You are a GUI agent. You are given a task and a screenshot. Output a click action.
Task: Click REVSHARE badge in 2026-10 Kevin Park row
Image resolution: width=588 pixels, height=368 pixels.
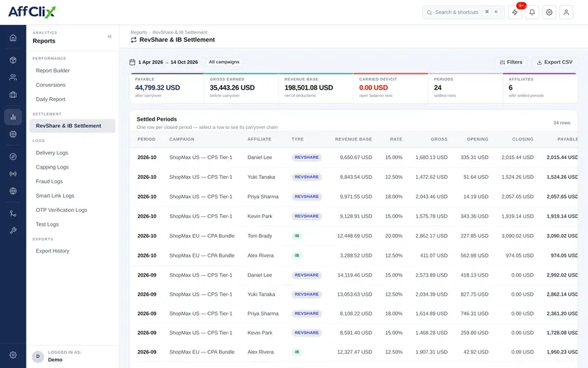tap(306, 216)
